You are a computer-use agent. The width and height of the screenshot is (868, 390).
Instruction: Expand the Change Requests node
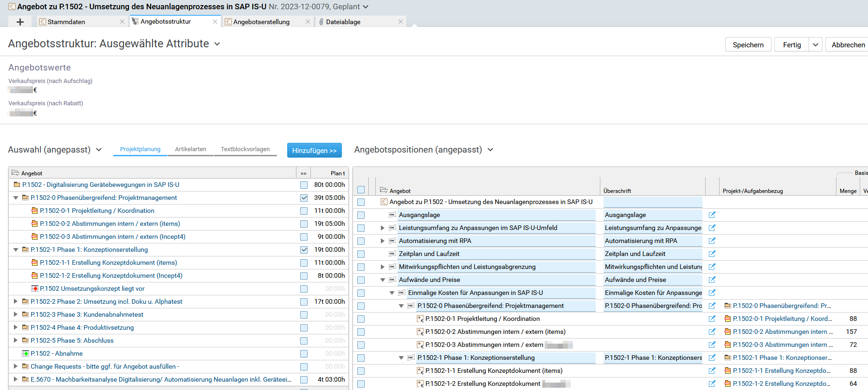click(x=16, y=366)
